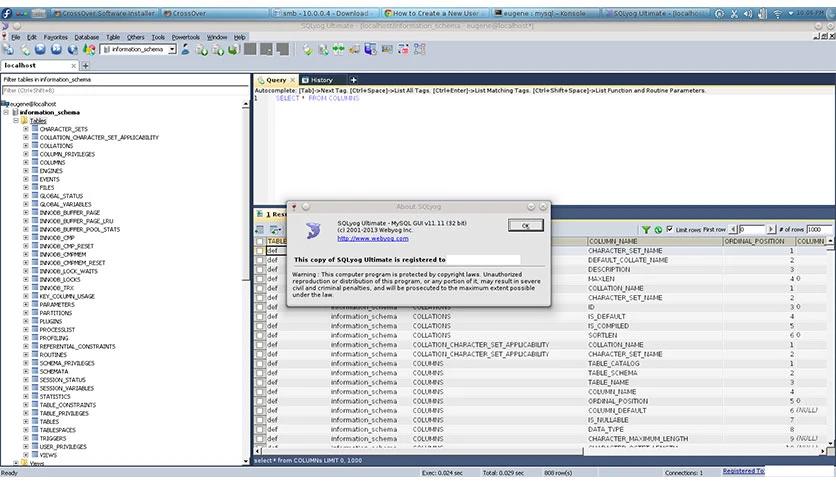Create a new connection from the toolbar
Image resolution: width=836 pixels, height=484 pixels.
click(9, 50)
